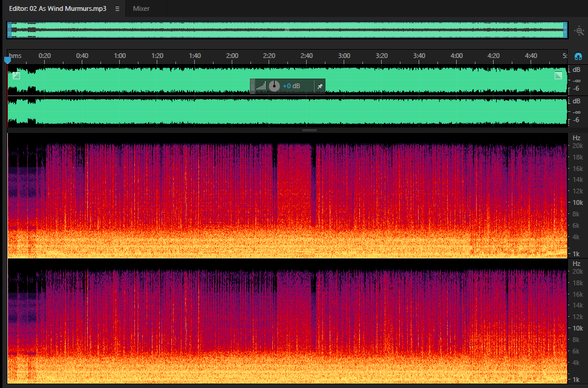Click the 2:00 mark on the timeline ruler
This screenshot has height=388, width=588.
click(x=232, y=56)
